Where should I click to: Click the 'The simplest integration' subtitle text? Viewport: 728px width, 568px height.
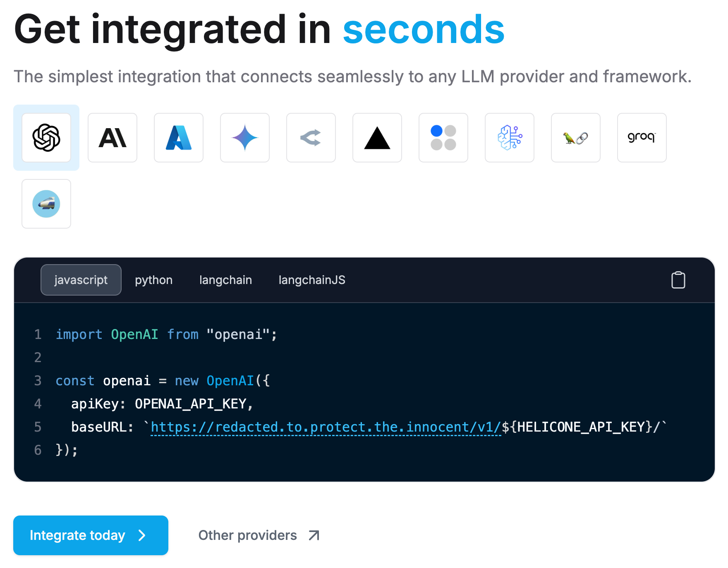pyautogui.click(x=352, y=76)
